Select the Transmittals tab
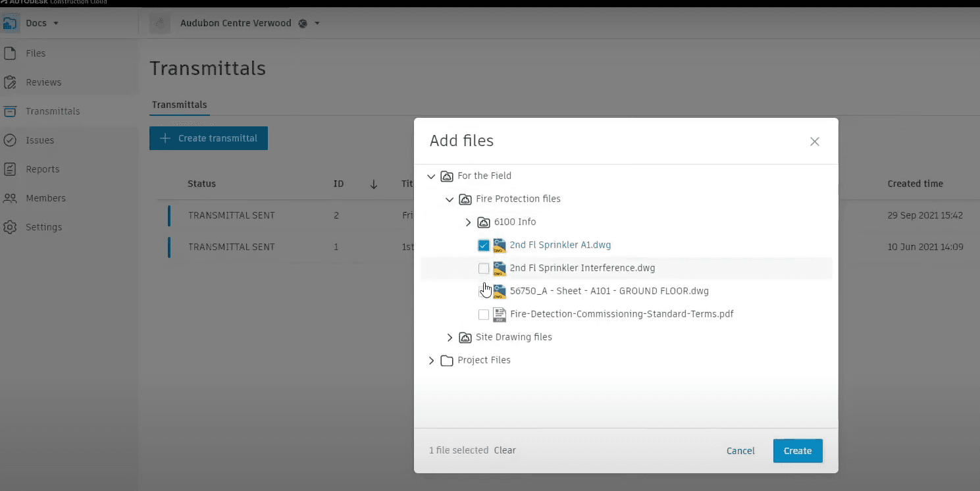980x491 pixels. pyautogui.click(x=180, y=105)
